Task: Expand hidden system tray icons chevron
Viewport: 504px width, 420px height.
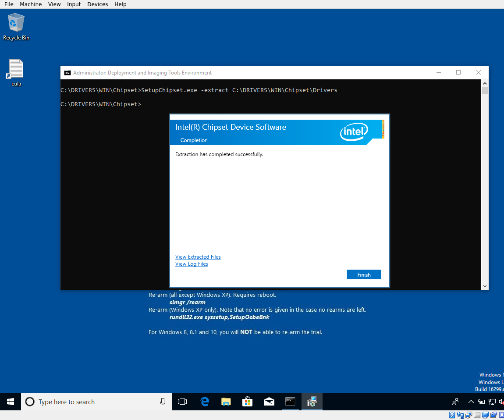Action: click(471, 401)
